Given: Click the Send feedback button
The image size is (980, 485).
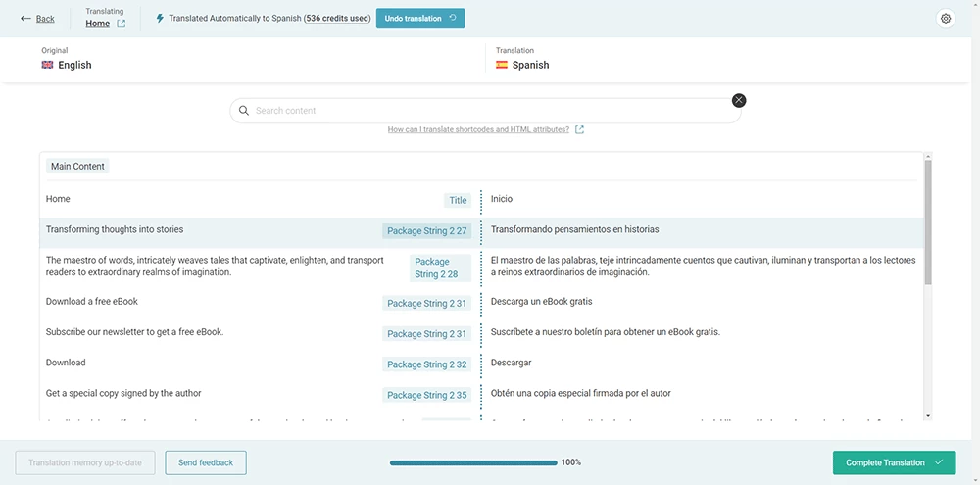Looking at the screenshot, I should (x=206, y=462).
